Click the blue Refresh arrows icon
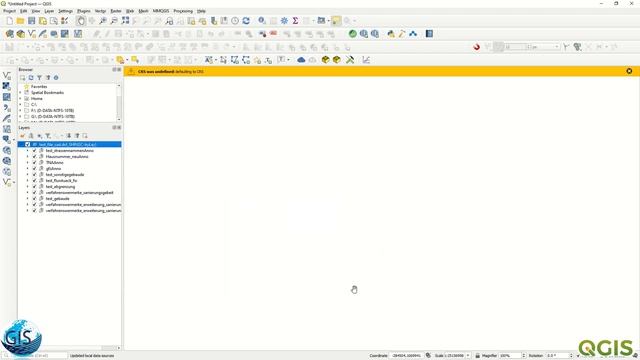This screenshot has width=640, height=360. point(246,21)
